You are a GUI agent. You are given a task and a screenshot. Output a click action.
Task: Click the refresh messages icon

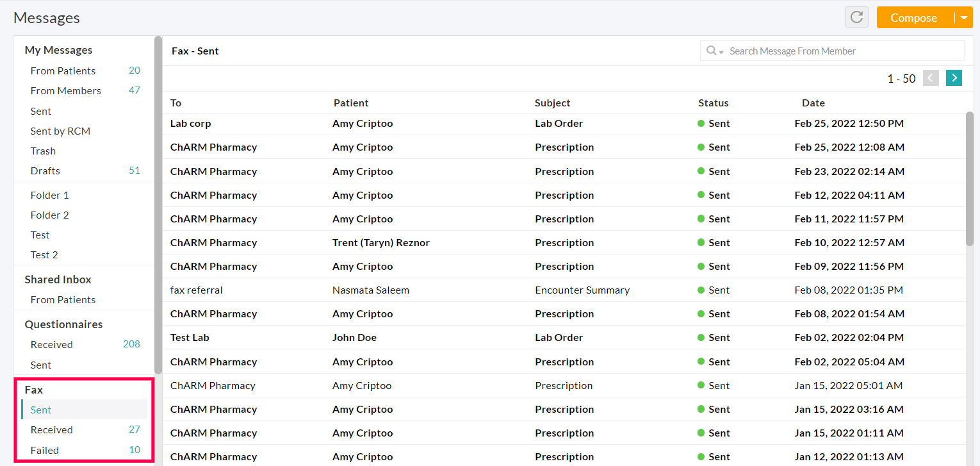pos(856,17)
